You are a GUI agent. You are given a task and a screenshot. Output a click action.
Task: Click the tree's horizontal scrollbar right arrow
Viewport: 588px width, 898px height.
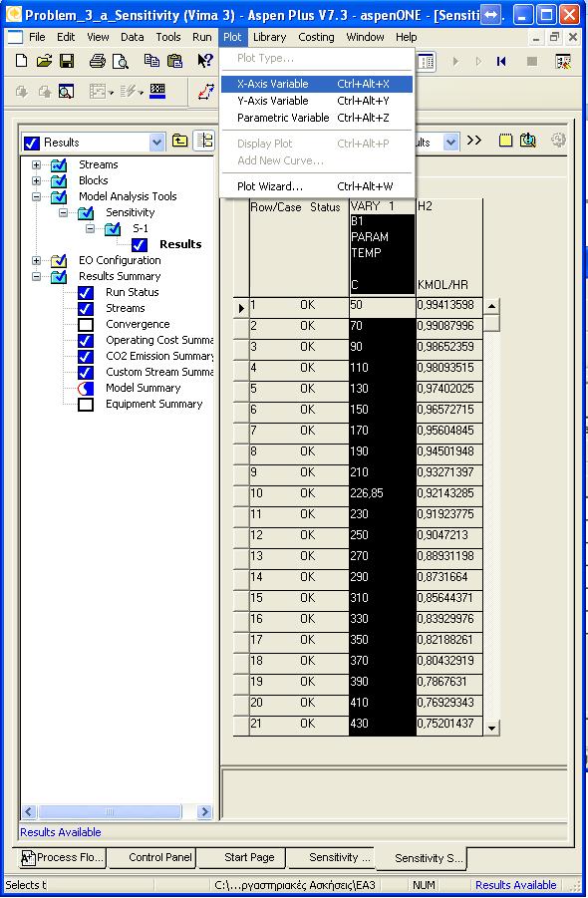pyautogui.click(x=204, y=811)
